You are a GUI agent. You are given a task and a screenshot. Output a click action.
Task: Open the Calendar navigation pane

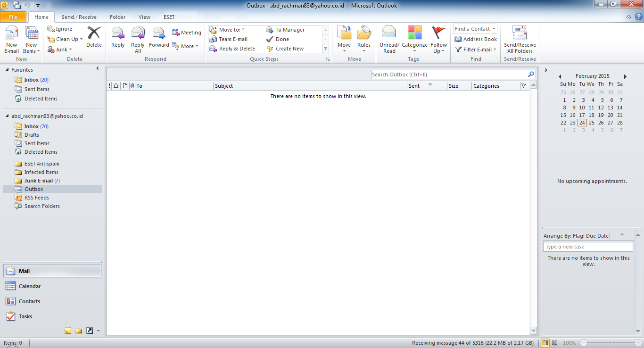29,286
